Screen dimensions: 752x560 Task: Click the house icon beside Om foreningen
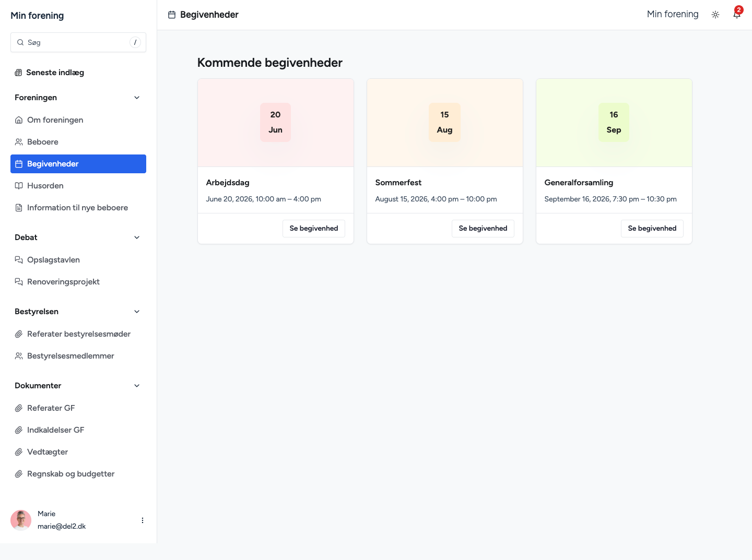pyautogui.click(x=19, y=120)
